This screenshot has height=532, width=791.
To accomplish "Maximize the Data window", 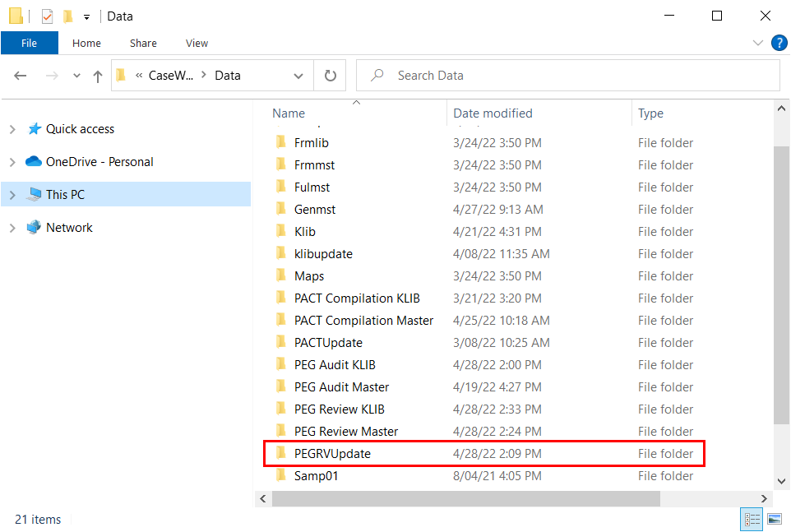I will point(717,16).
